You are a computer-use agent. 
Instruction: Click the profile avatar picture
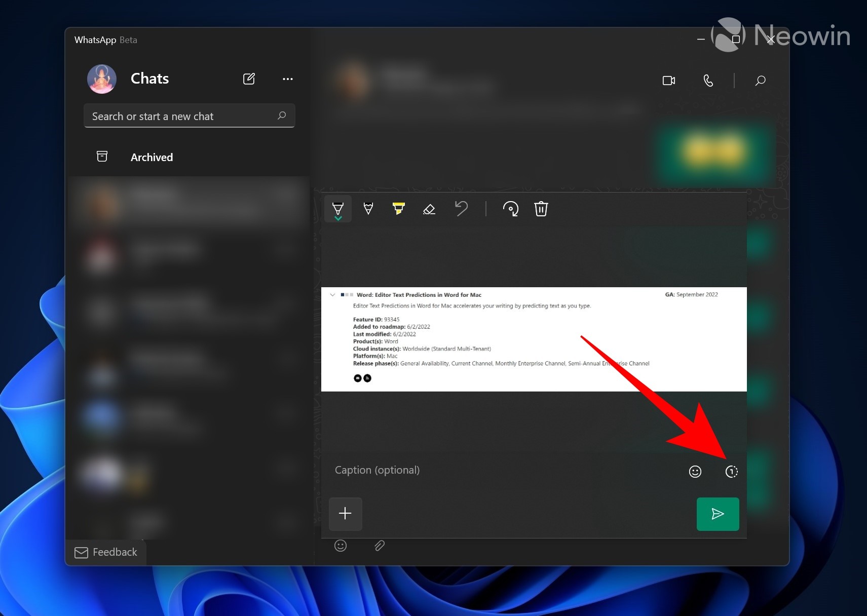102,79
